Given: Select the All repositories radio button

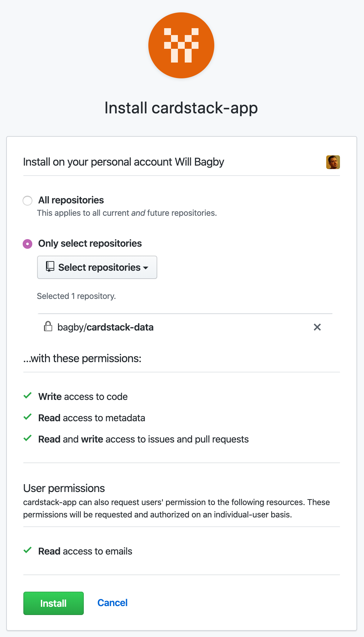Looking at the screenshot, I should coord(27,200).
